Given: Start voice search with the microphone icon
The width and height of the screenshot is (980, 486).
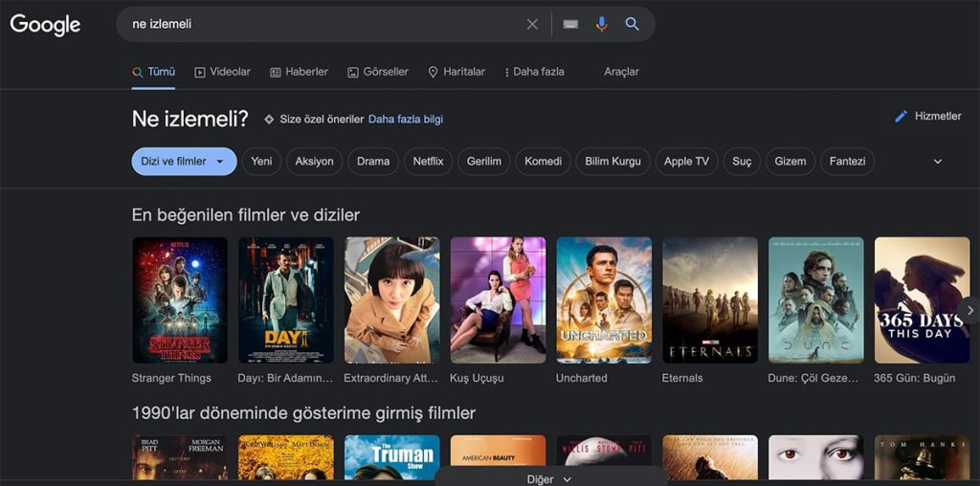Looking at the screenshot, I should [601, 24].
